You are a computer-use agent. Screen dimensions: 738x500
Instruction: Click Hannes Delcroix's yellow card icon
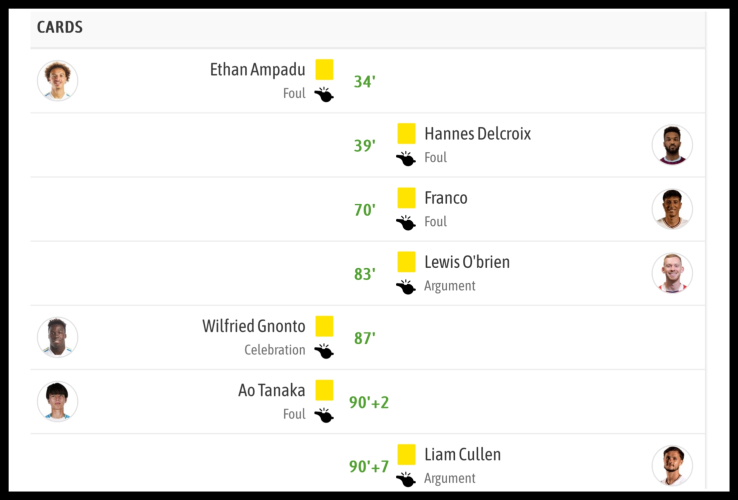[x=406, y=133]
